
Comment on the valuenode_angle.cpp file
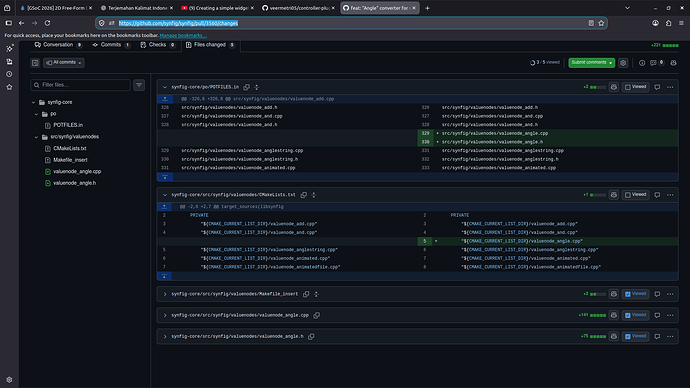[657, 315]
